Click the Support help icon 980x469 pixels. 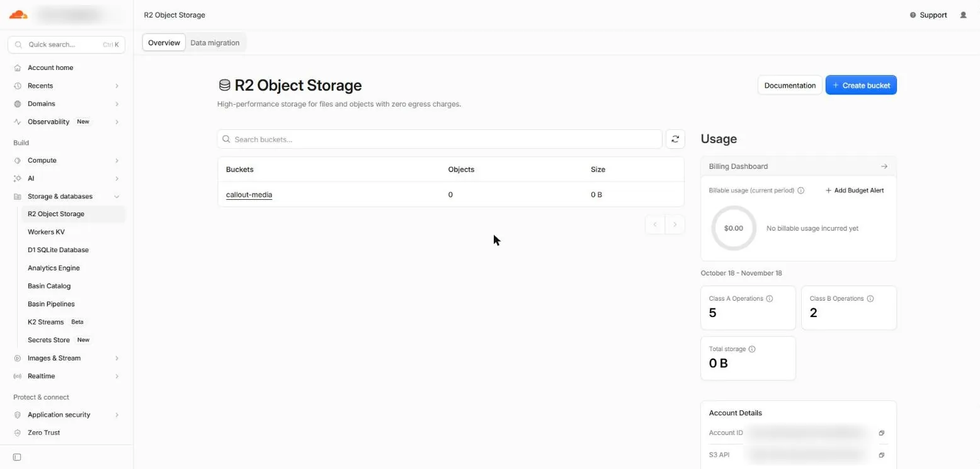(x=913, y=15)
